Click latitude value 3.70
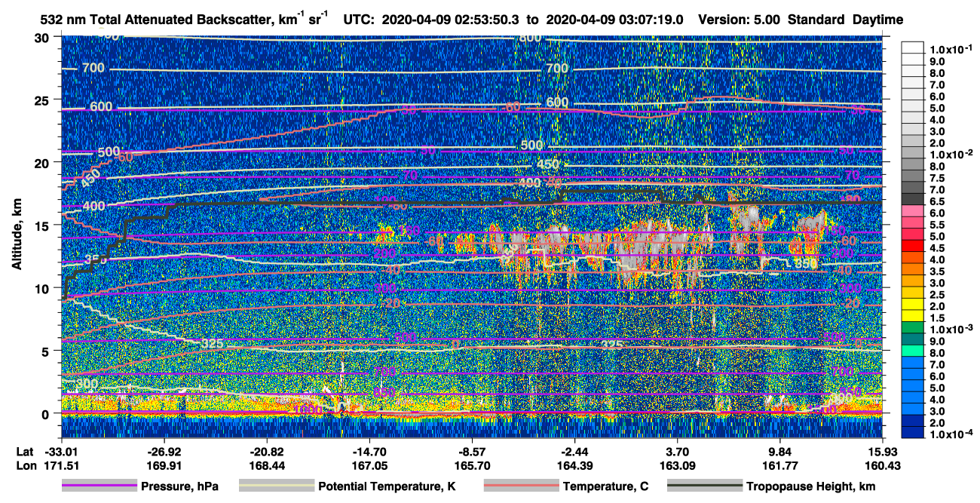The image size is (980, 503). click(x=678, y=451)
